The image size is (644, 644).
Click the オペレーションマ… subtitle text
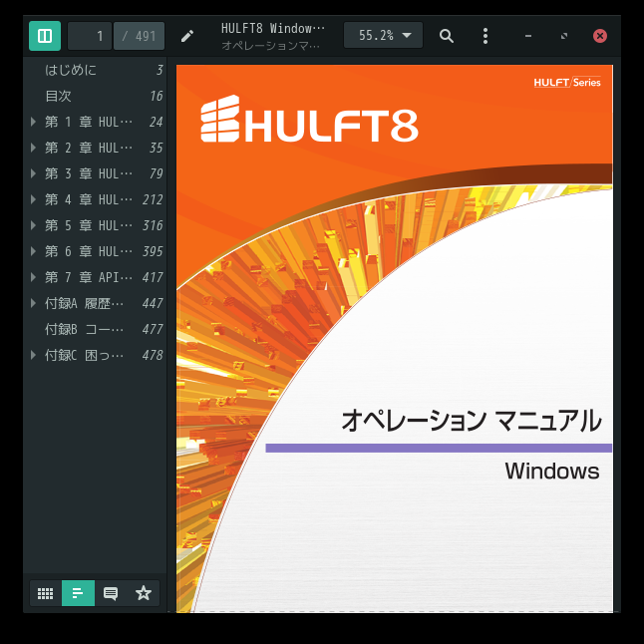270,45
